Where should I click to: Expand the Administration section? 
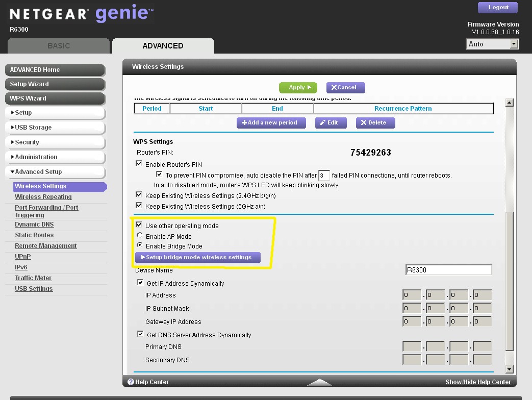55,157
